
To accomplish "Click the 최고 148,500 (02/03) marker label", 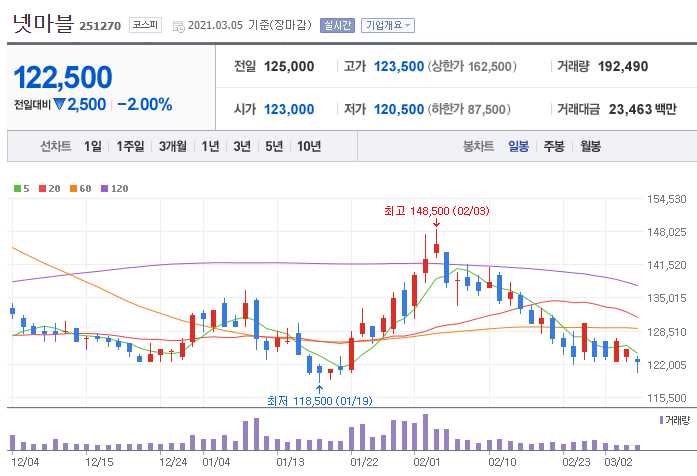I will [x=437, y=211].
